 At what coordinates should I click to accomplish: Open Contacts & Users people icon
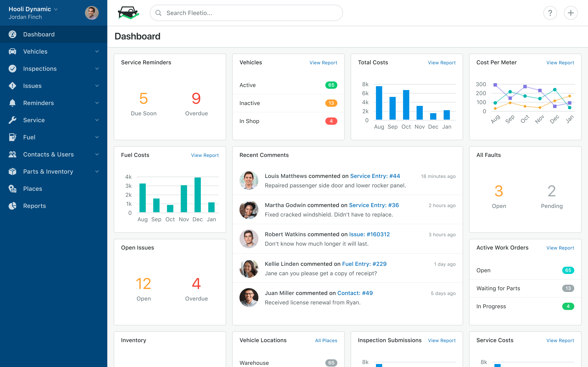coord(13,154)
